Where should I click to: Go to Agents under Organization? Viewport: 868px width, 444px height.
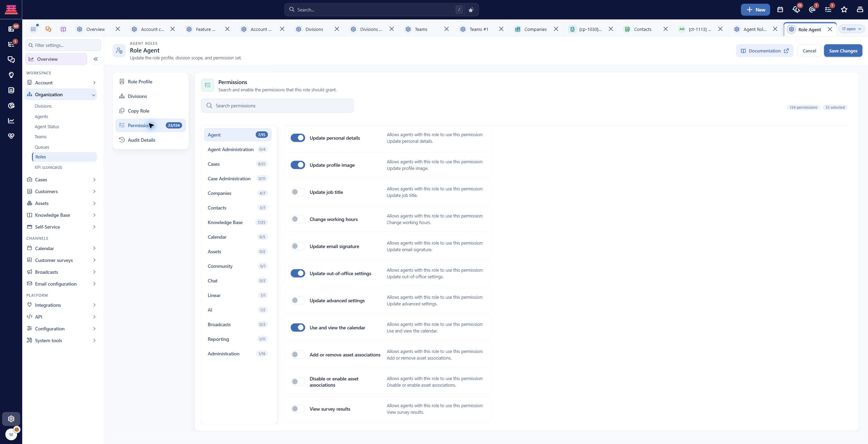[41, 116]
